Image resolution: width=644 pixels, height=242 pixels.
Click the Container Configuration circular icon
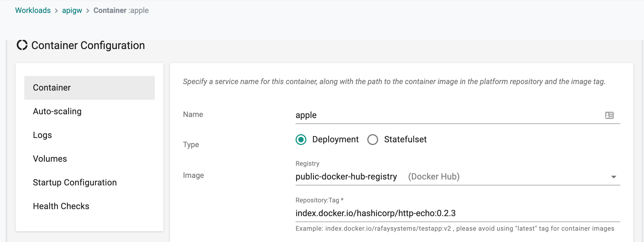[x=22, y=45]
